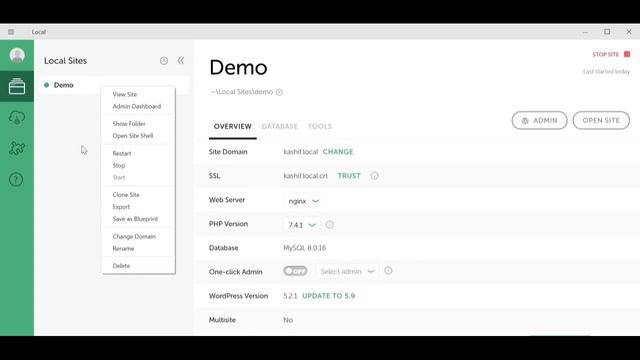Select Show Folder in context menu
This screenshot has height=360, width=640.
click(x=129, y=124)
